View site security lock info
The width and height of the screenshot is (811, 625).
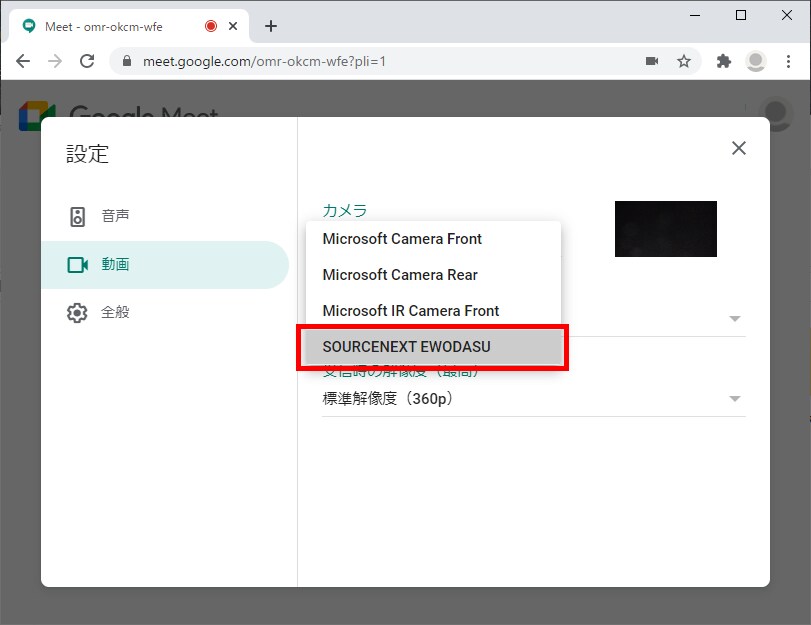(127, 61)
